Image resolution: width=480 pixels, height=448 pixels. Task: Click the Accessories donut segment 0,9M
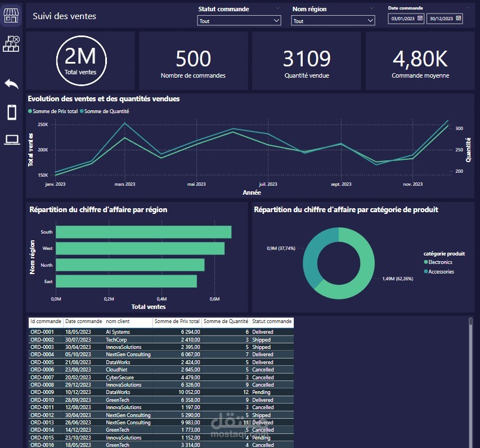(x=312, y=257)
